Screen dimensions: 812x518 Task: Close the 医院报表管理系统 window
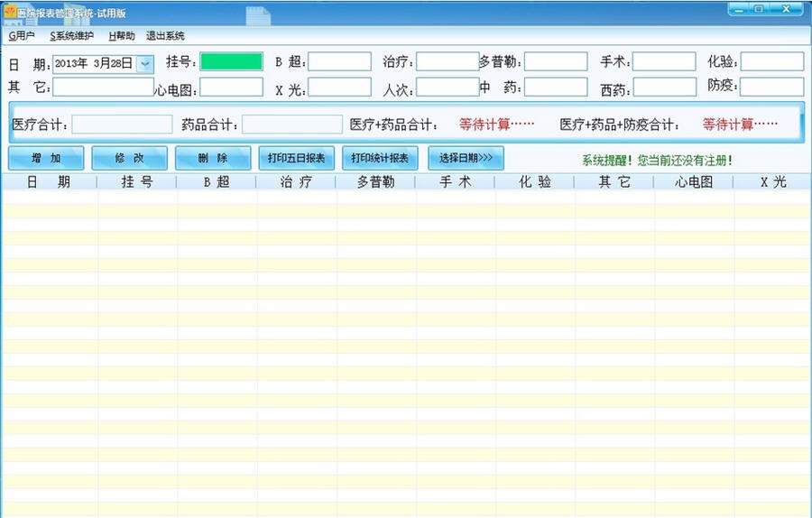786,9
